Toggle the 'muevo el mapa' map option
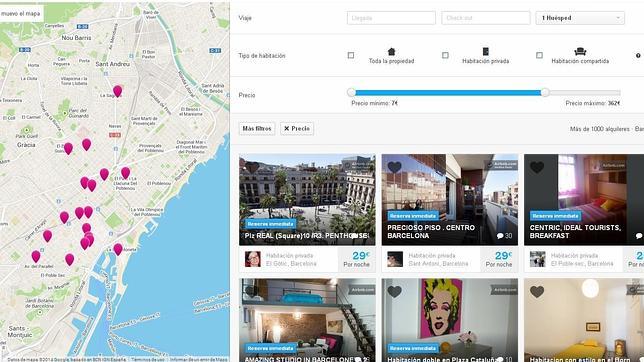This screenshot has width=644, height=362. click(21, 14)
